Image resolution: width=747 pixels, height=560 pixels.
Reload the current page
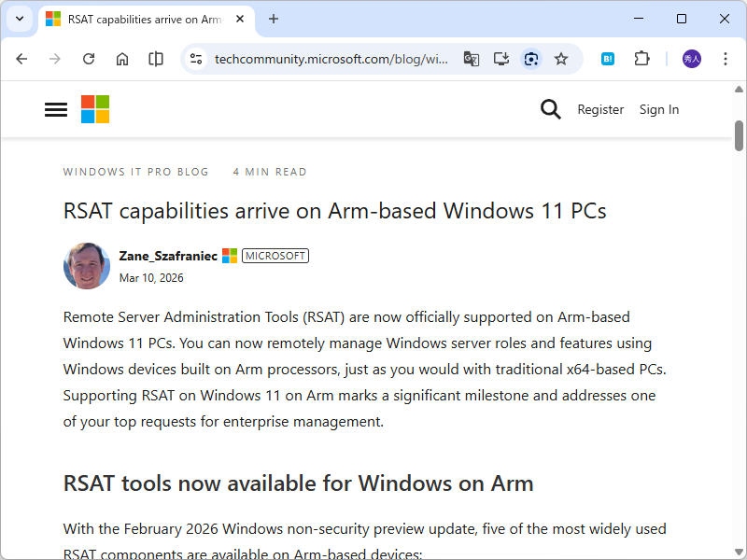coord(89,59)
